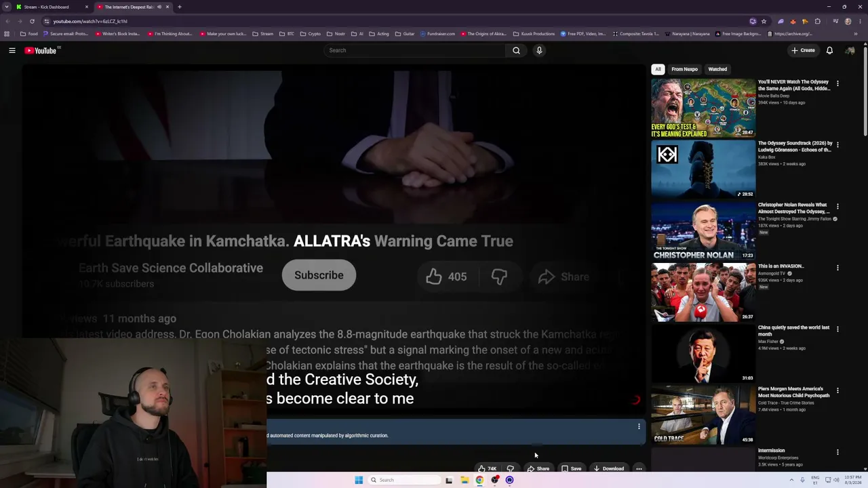Screen dimensions: 868x488
Task: Open the Acting bookmarks folder
Action: tap(378, 34)
